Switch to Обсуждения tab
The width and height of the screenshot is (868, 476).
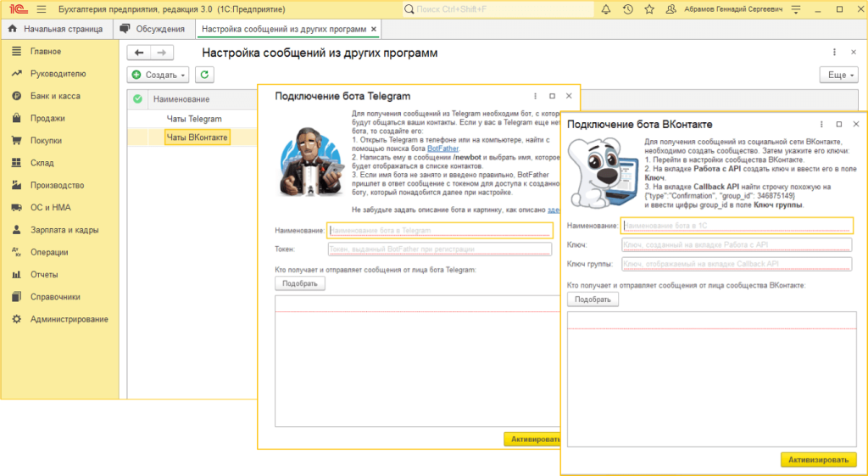pyautogui.click(x=153, y=29)
